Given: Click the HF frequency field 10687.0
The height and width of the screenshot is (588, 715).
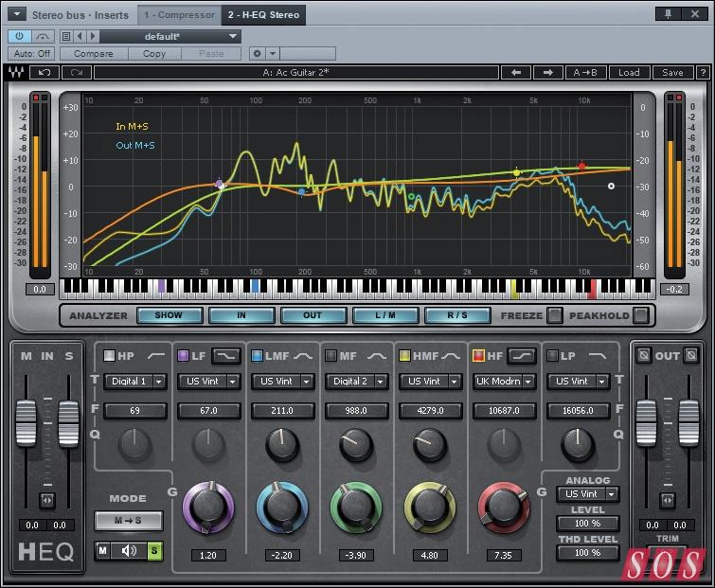Looking at the screenshot, I should pos(505,411).
